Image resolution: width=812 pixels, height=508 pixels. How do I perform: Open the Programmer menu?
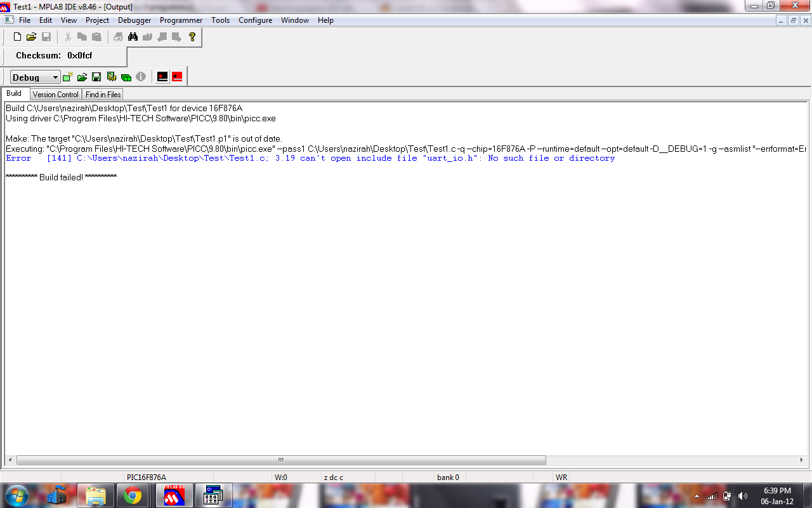181,20
